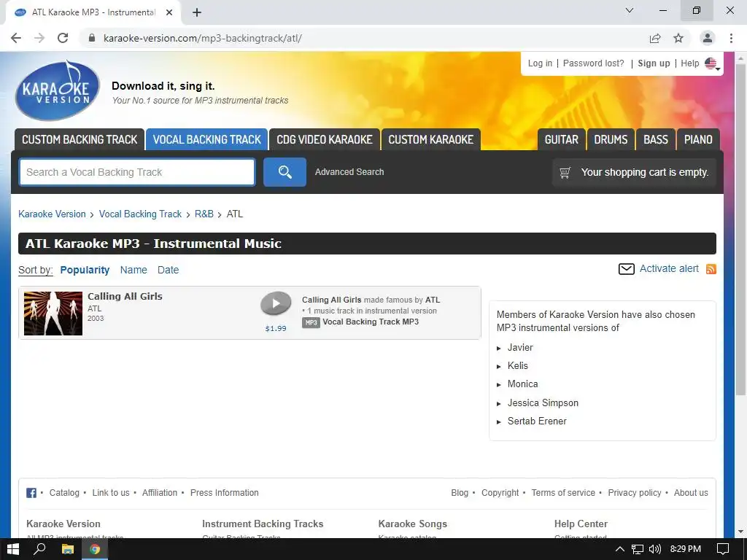Viewport: 747px width, 560px height.
Task: Open the Windows Start menu
Action: point(13,549)
